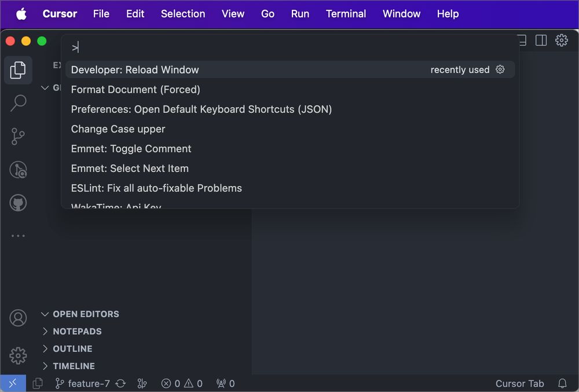Select Preferences: Open Default Keyboard Shortcuts (JSON)
Image resolution: width=579 pixels, height=392 pixels.
coord(290,109)
